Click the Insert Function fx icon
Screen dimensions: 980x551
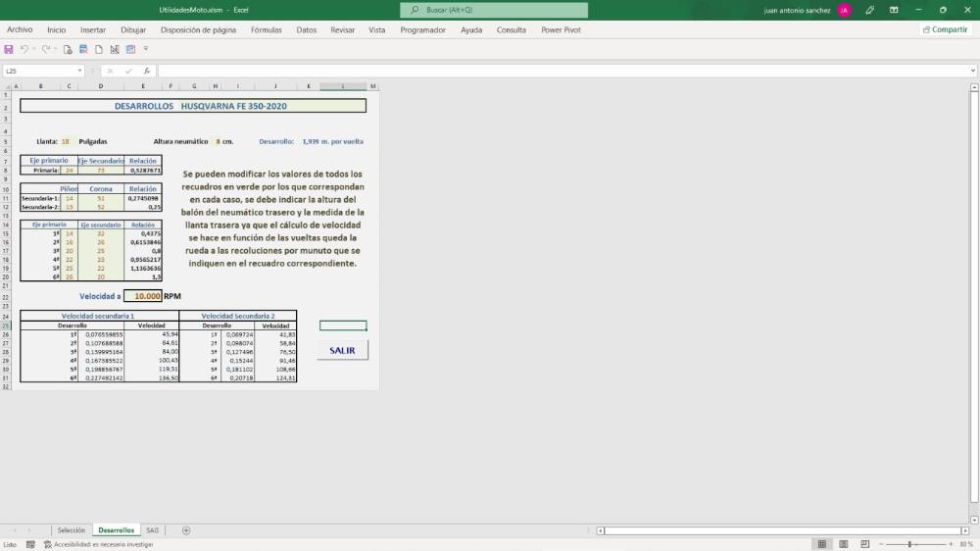click(x=147, y=71)
